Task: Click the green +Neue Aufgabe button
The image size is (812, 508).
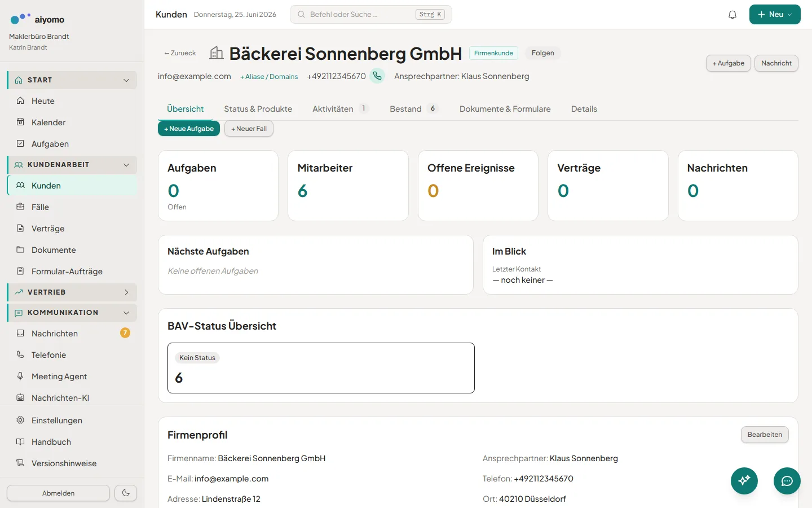Action: (189, 129)
